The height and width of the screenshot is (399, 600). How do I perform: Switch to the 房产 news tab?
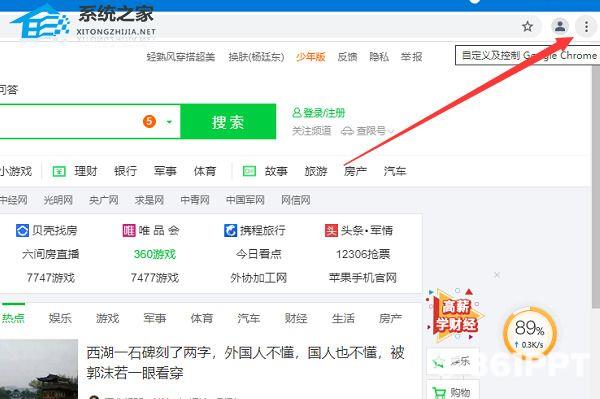click(x=390, y=318)
